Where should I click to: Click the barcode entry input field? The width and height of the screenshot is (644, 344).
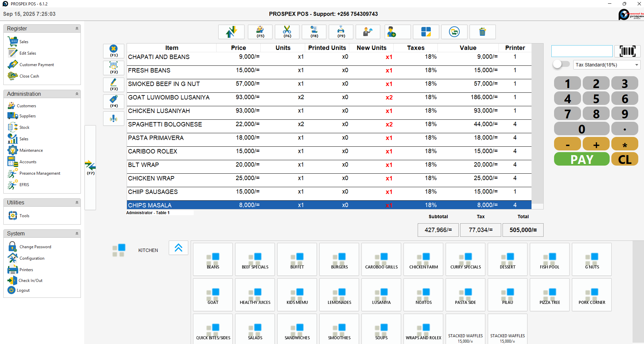(582, 51)
